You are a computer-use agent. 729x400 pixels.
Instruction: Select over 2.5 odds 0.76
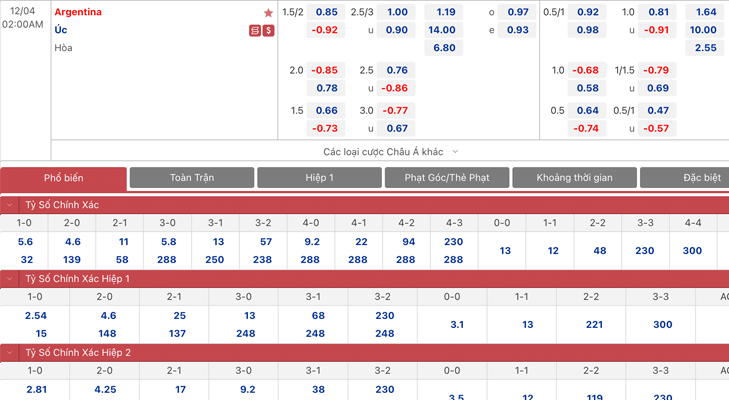(x=396, y=70)
